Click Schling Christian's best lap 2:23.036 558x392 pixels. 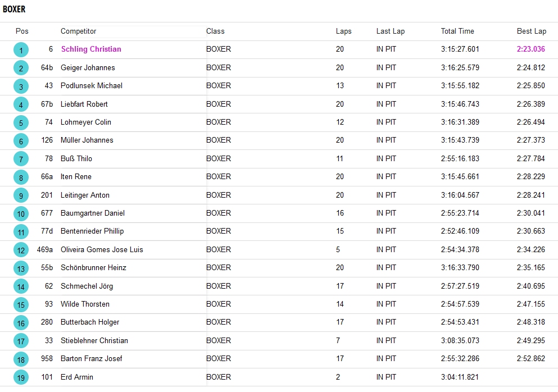click(x=530, y=49)
